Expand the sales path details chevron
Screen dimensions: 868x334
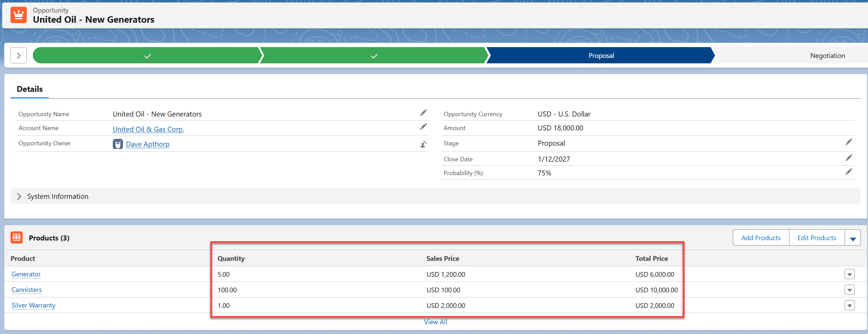(19, 55)
